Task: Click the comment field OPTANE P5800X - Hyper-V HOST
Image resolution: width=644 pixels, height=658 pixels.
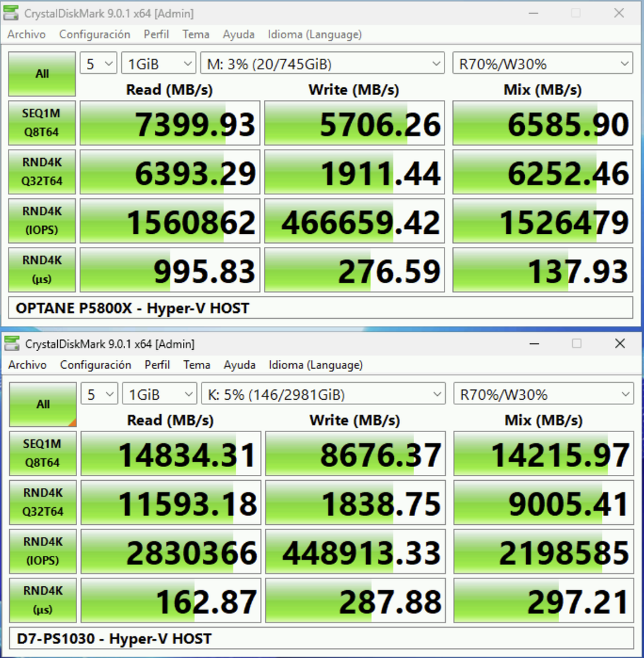Action: point(321,308)
